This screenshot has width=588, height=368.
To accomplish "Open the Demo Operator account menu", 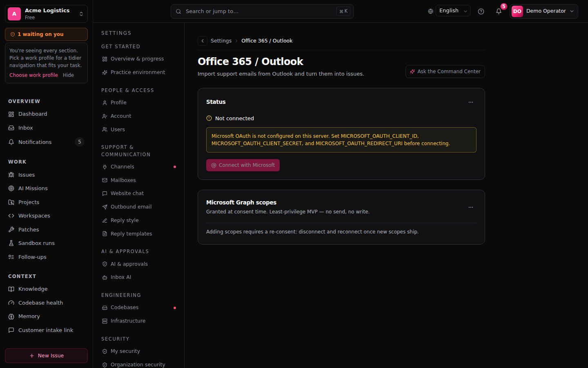I will (x=543, y=11).
